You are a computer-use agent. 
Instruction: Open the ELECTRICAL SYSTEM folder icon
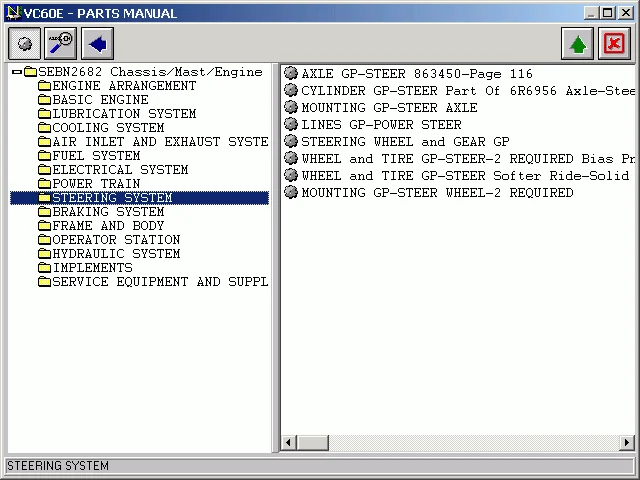click(x=44, y=170)
